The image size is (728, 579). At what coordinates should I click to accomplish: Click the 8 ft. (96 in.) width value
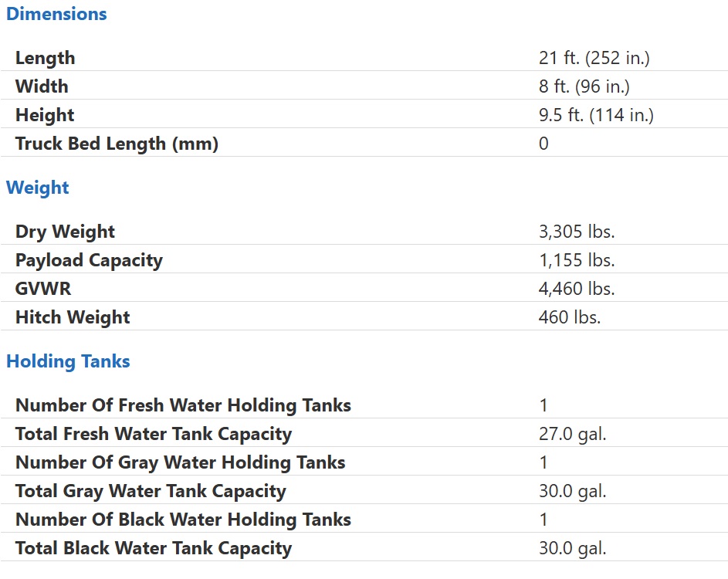coord(584,86)
